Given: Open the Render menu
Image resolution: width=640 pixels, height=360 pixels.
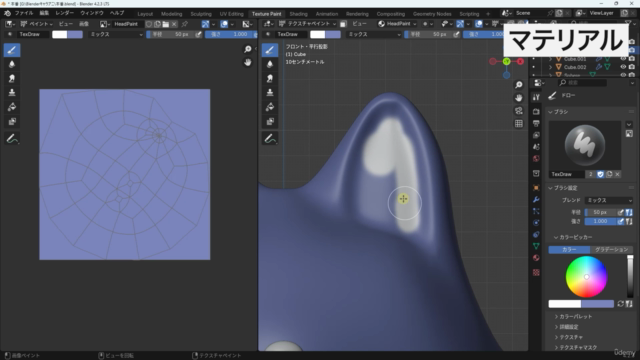Looking at the screenshot, I should click(x=64, y=13).
